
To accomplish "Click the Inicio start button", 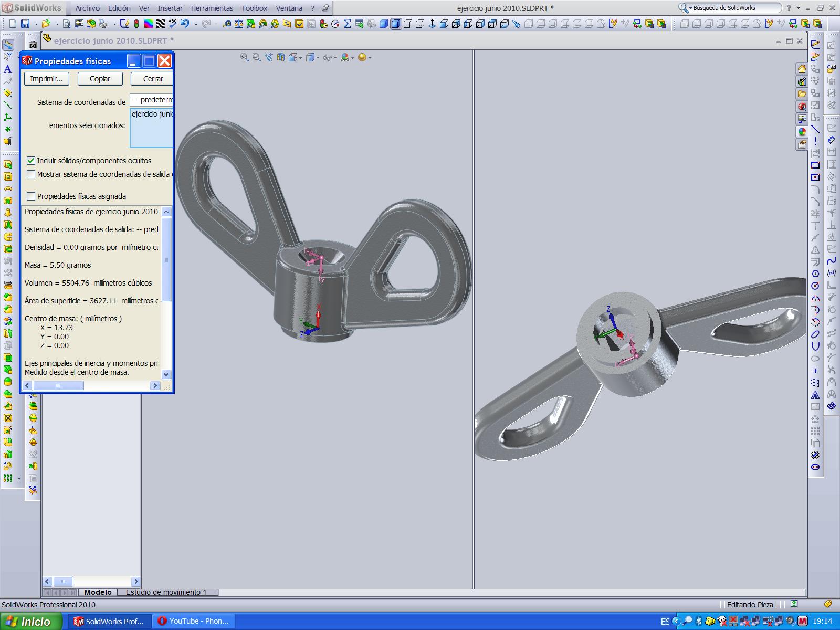I will point(29,622).
